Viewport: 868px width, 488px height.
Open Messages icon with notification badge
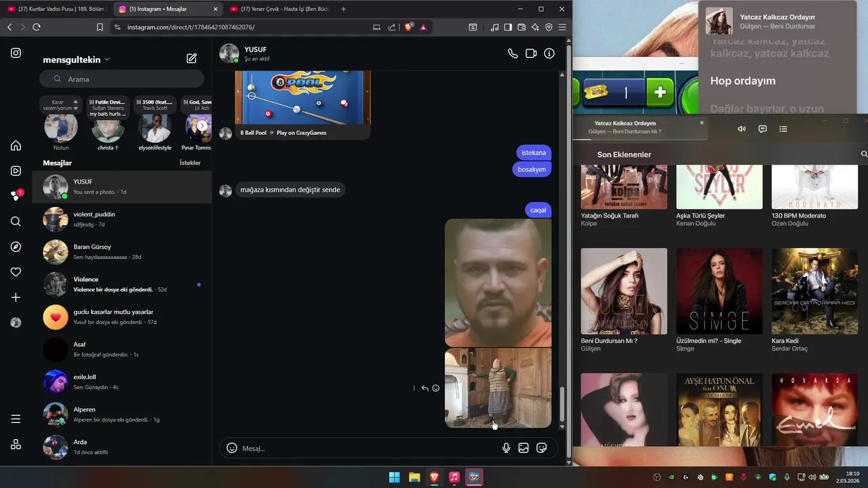(16, 196)
